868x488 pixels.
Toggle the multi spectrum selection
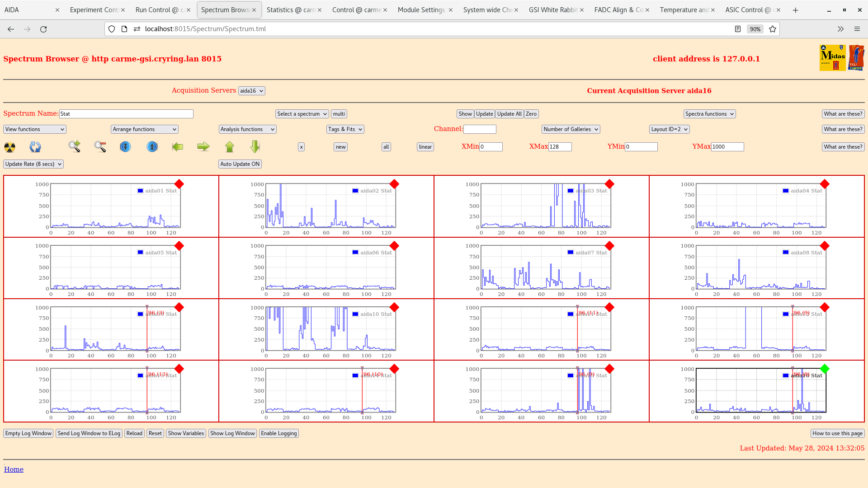tap(339, 113)
